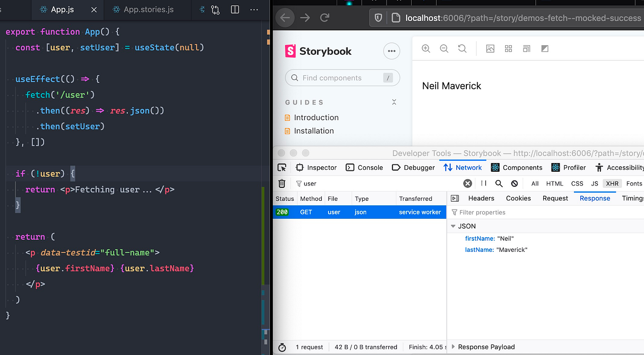Viewport: 644px width, 355px height.
Task: Select the GET user request row
Action: tap(359, 212)
